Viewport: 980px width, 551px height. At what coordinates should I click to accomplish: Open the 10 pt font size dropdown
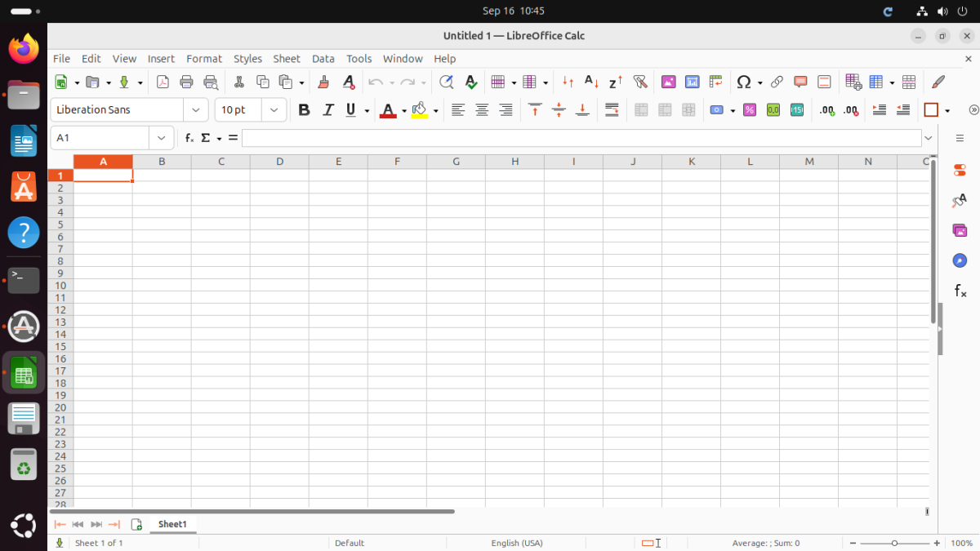274,110
